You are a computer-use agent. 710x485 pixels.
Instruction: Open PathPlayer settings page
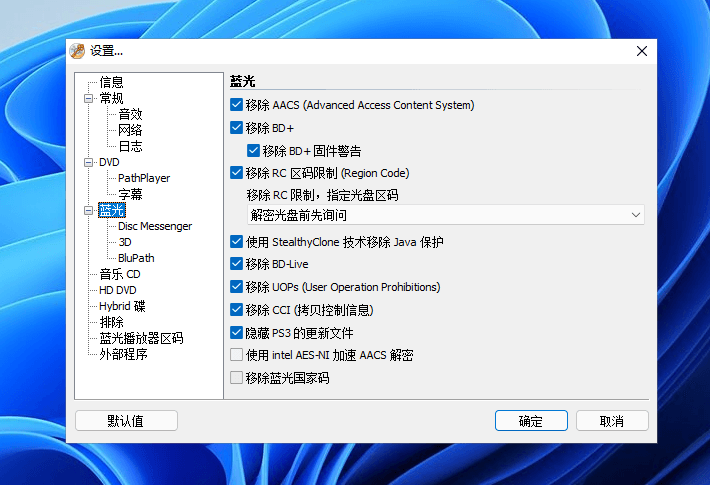pyautogui.click(x=144, y=178)
